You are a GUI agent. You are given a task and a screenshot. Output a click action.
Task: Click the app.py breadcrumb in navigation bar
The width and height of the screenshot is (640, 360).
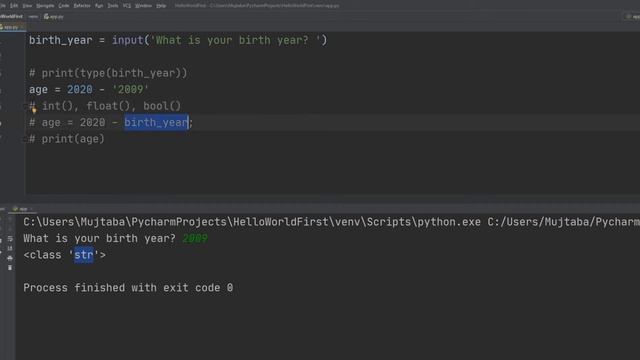click(x=54, y=17)
